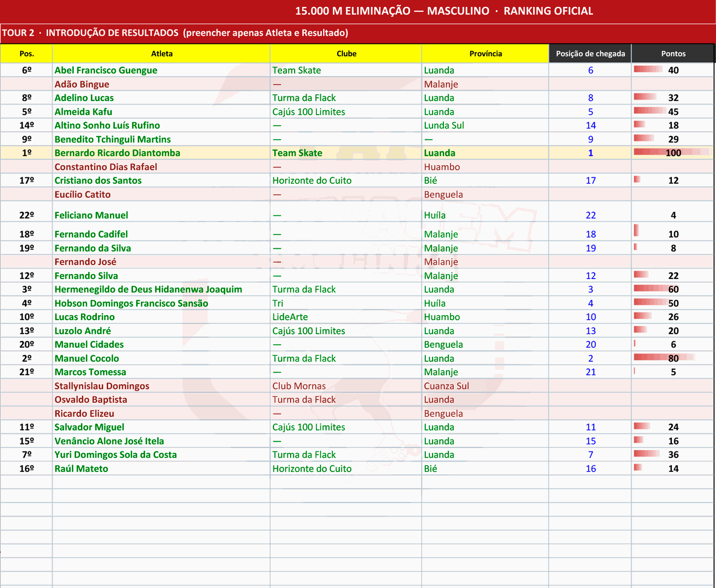
Task: Select position cell '6º' for Abel
Action: (27, 70)
